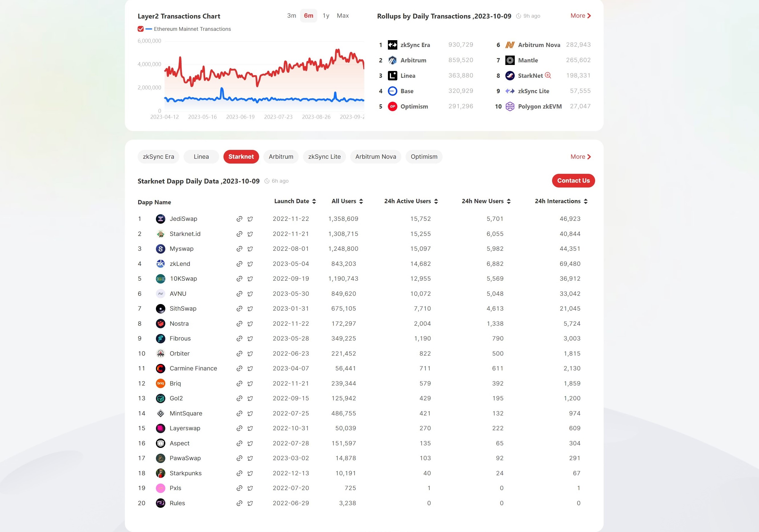
Task: Click the blue Ethereum Mainnet legend line
Action: pyautogui.click(x=149, y=29)
